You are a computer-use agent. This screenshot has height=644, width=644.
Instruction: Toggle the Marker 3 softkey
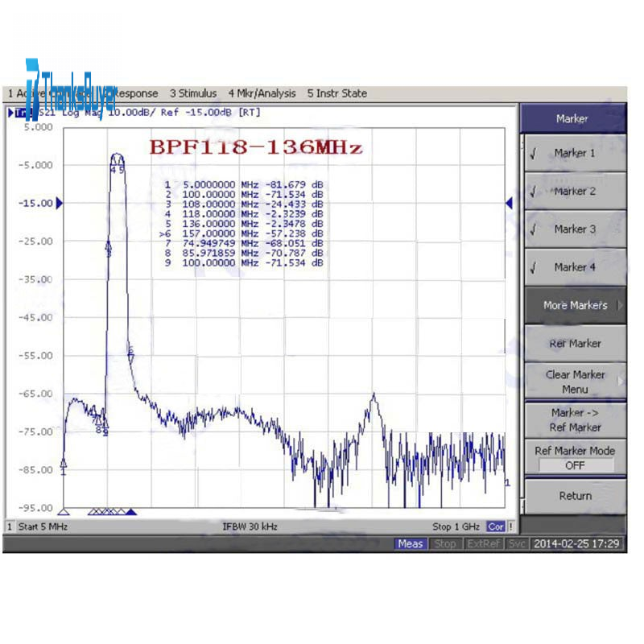tap(574, 229)
